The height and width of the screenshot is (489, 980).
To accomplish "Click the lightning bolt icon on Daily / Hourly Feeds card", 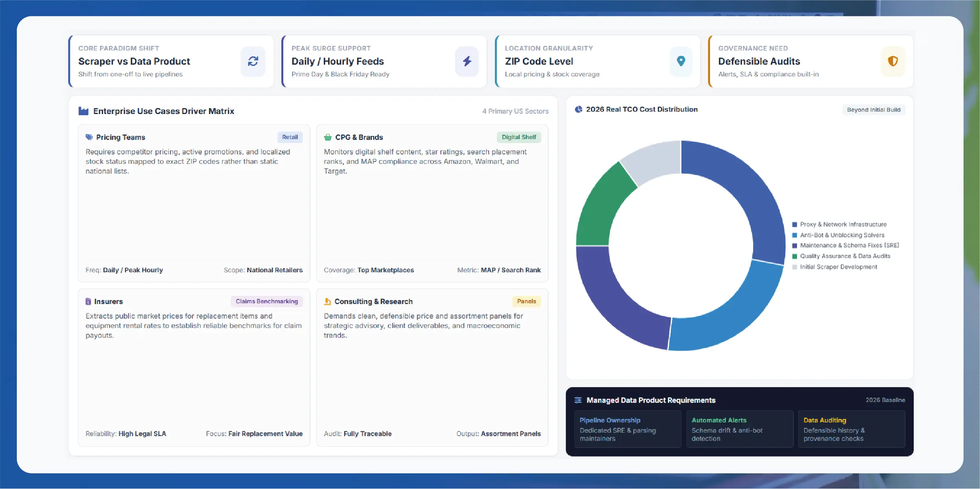I will click(x=467, y=61).
